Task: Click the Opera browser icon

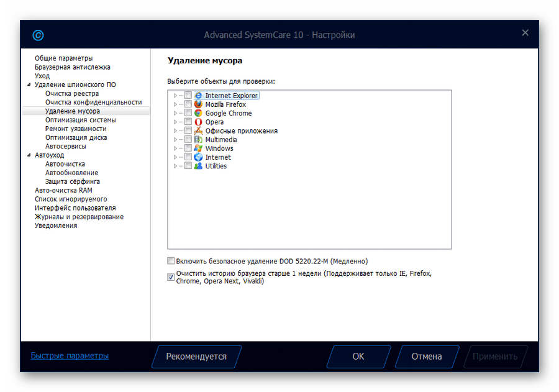Action: 199,122
